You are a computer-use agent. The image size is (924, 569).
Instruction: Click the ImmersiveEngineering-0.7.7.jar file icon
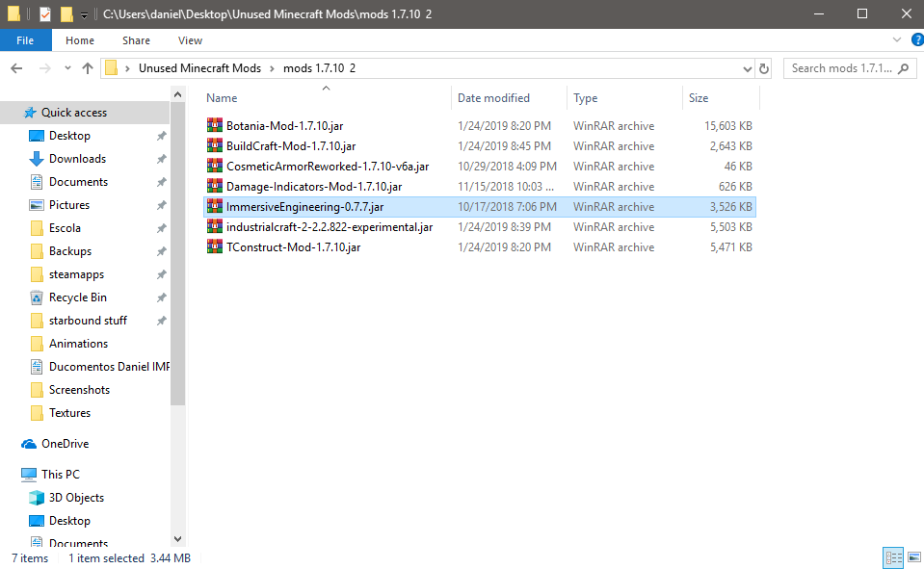point(215,207)
